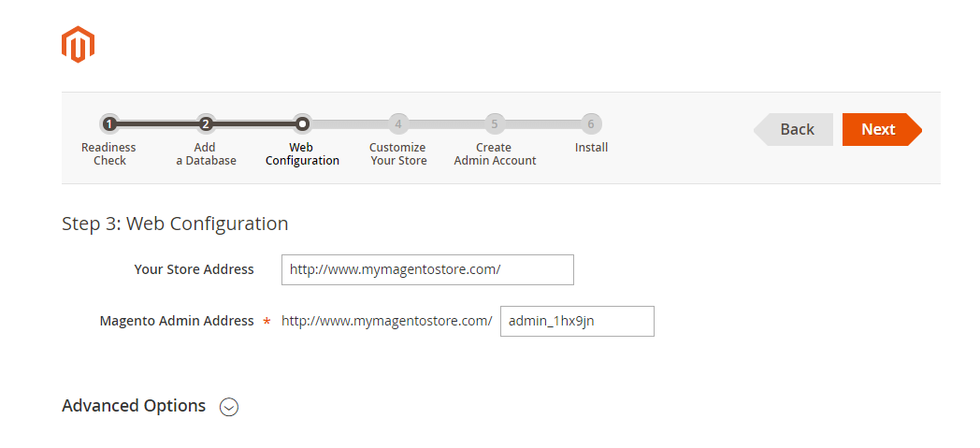Click the step 6 circle marker
This screenshot has height=448, width=980.
click(x=591, y=123)
